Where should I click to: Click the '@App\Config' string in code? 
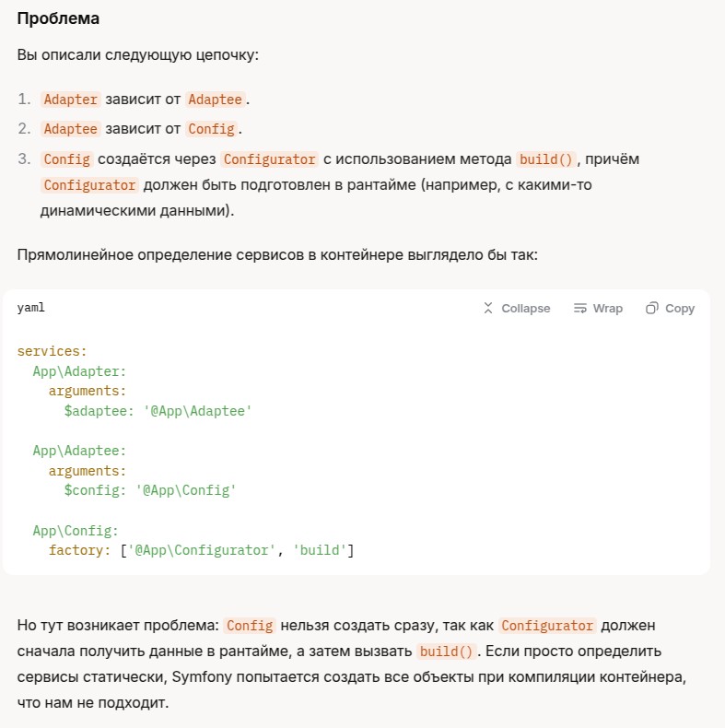pyautogui.click(x=189, y=490)
